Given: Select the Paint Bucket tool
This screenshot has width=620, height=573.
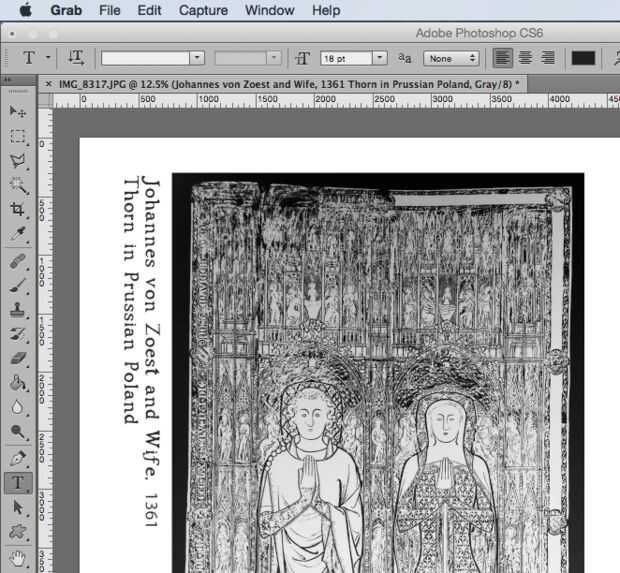Looking at the screenshot, I should (17, 383).
